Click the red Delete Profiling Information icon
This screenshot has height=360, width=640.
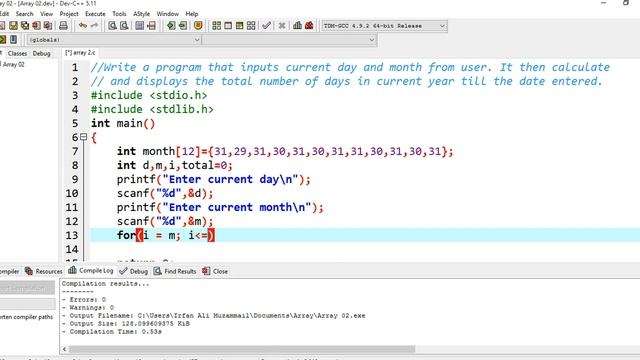(309, 26)
